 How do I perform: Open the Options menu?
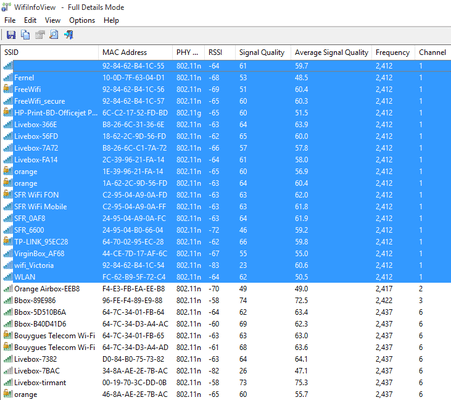click(82, 20)
